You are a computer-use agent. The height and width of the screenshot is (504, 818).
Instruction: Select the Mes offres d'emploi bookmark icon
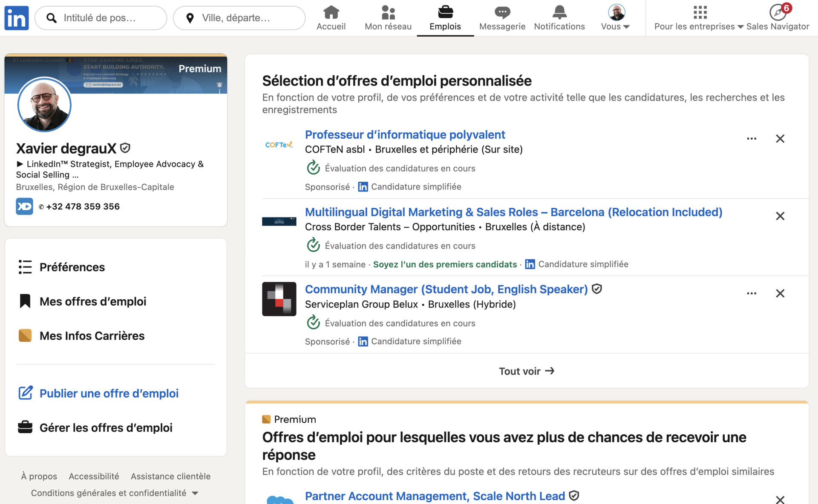(25, 301)
